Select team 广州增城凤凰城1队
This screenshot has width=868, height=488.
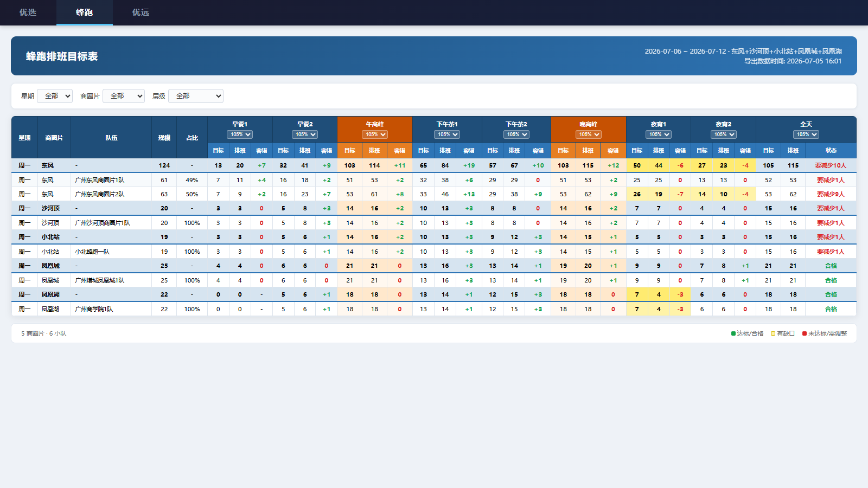point(100,280)
